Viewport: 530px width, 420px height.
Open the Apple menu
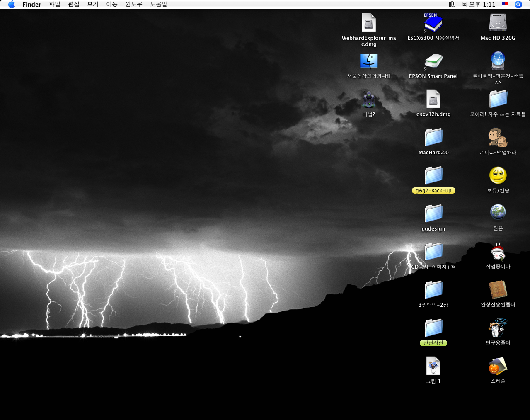[11, 5]
